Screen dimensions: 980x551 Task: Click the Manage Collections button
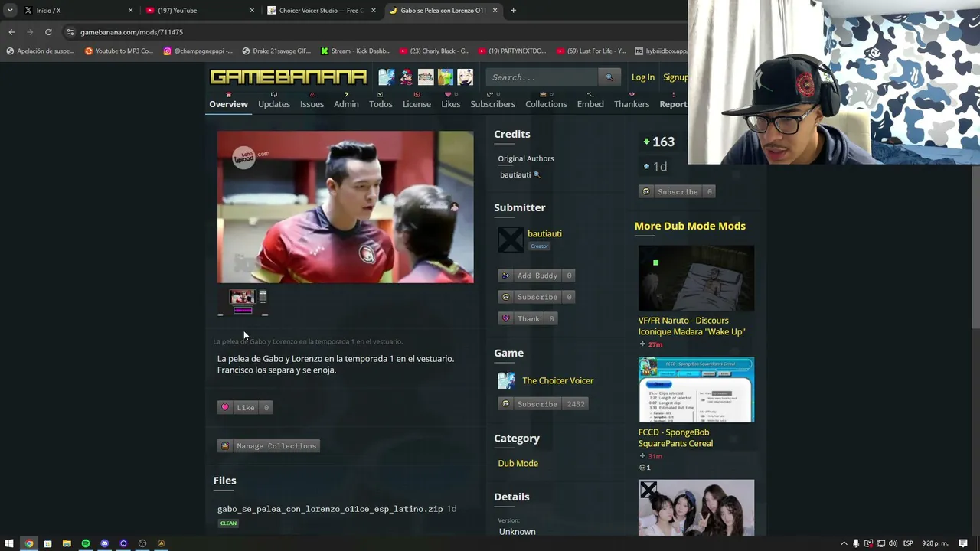tap(269, 446)
